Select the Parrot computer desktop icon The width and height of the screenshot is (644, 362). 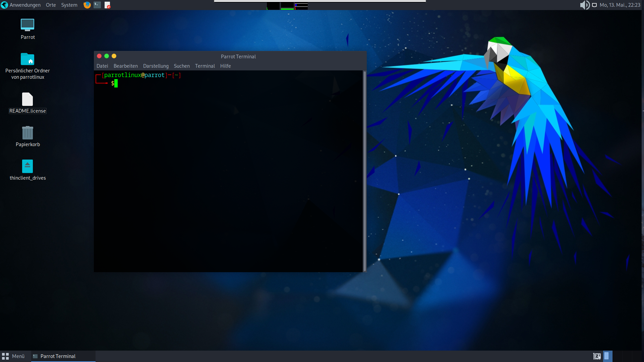point(27,29)
